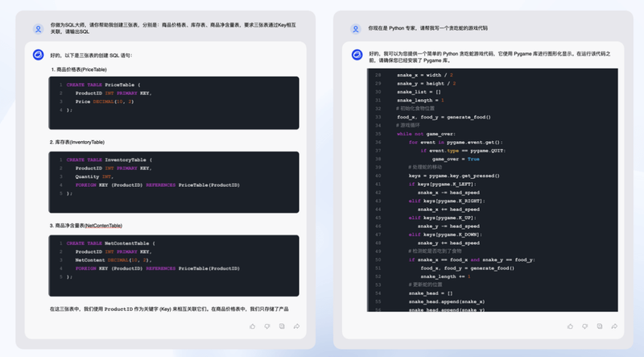Viewport: 644px width, 357px height.
Task: Share the SQL answer via share icon
Action: click(x=296, y=326)
